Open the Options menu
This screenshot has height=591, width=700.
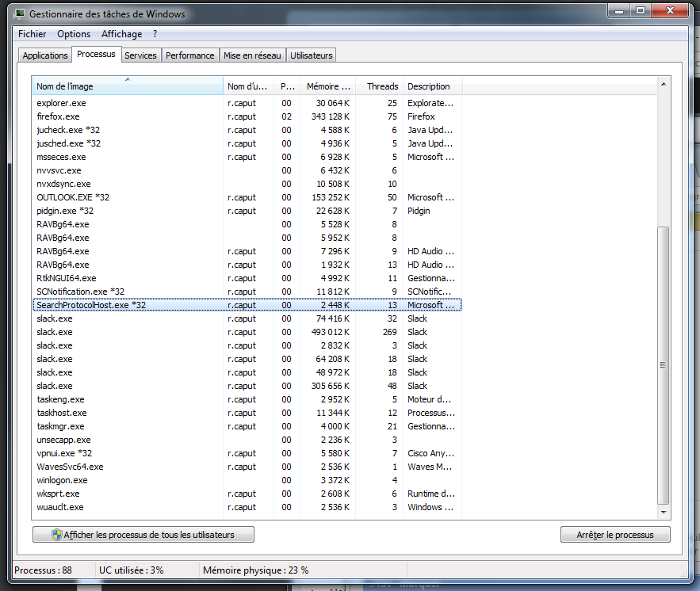click(x=74, y=34)
